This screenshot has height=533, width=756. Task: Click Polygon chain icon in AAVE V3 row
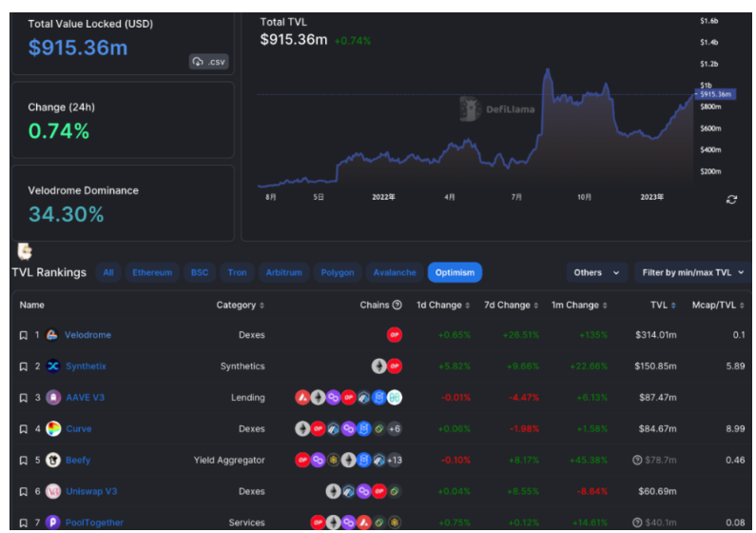tap(333, 398)
